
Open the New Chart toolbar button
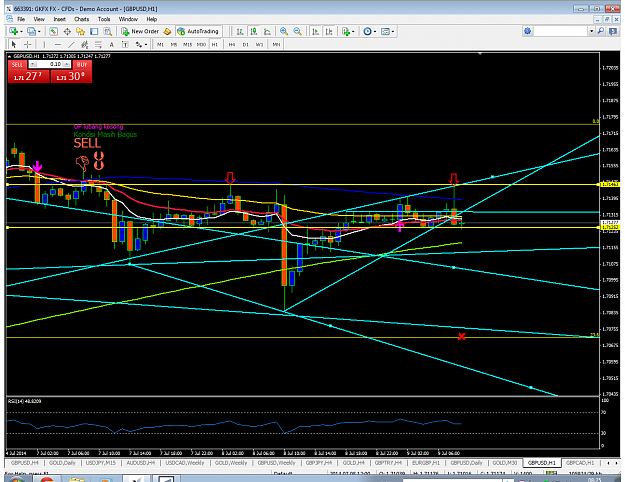pos(14,31)
